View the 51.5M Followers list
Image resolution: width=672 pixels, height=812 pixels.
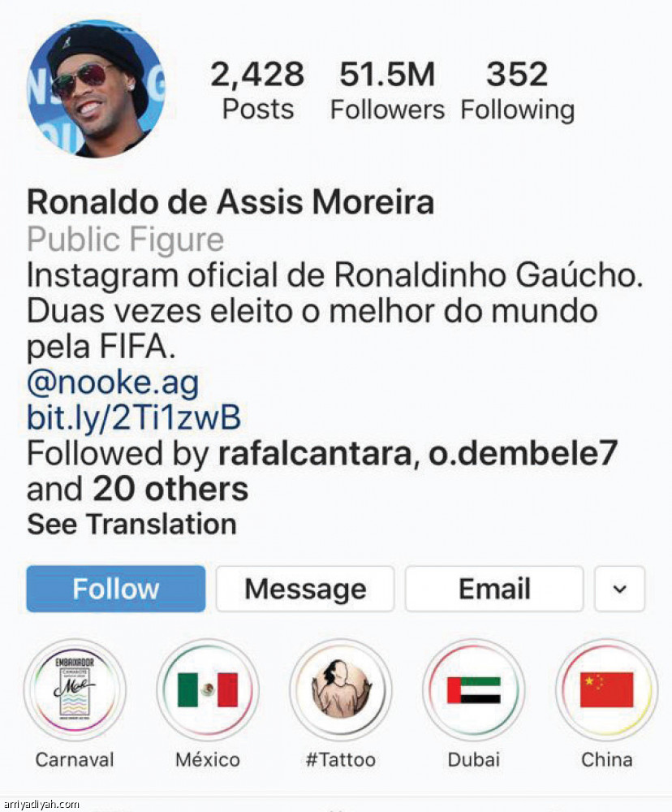pyautogui.click(x=387, y=91)
